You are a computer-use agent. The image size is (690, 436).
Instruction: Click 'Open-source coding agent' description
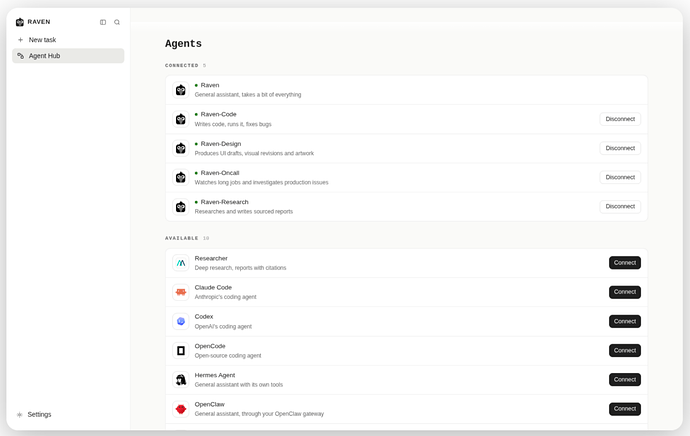[x=228, y=355]
